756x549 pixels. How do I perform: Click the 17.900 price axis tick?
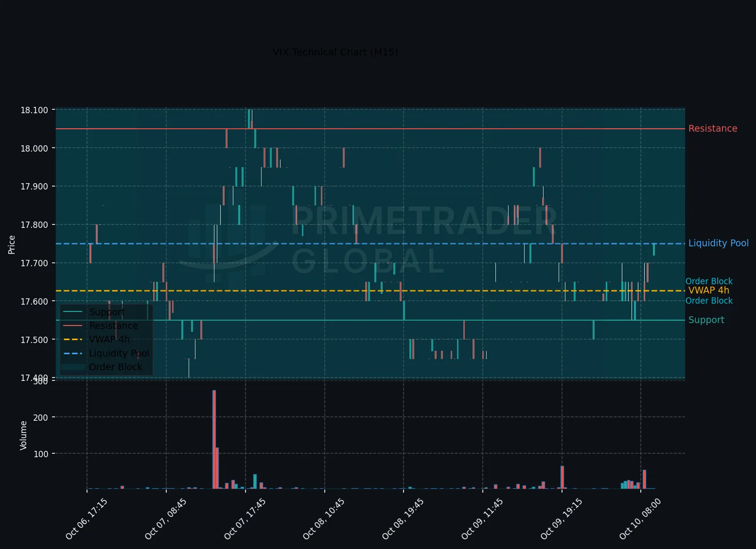pos(34,187)
